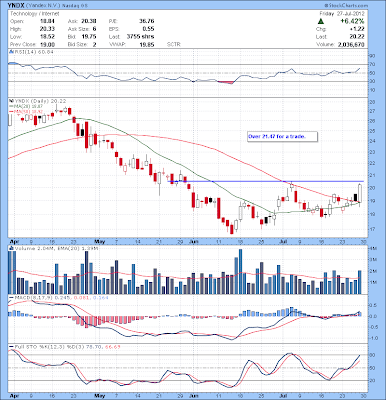Viewport: 386px width, 400px height.
Task: Click the 27 price level on chart scale
Action: pyautogui.click(x=373, y=111)
